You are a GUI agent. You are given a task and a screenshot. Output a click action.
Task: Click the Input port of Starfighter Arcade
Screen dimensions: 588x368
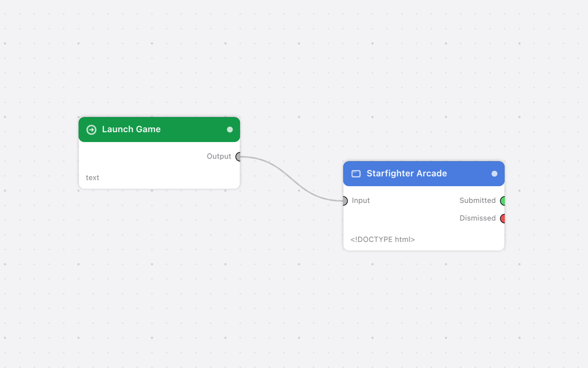[345, 201]
